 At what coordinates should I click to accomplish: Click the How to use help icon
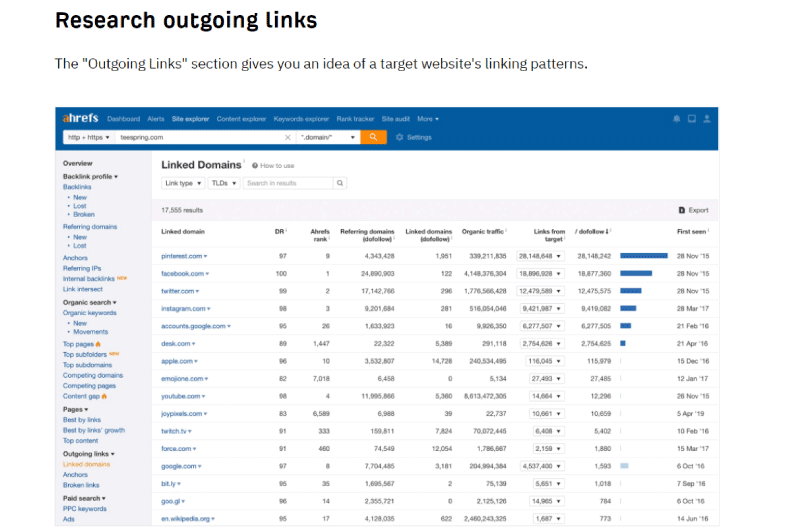[273, 166]
